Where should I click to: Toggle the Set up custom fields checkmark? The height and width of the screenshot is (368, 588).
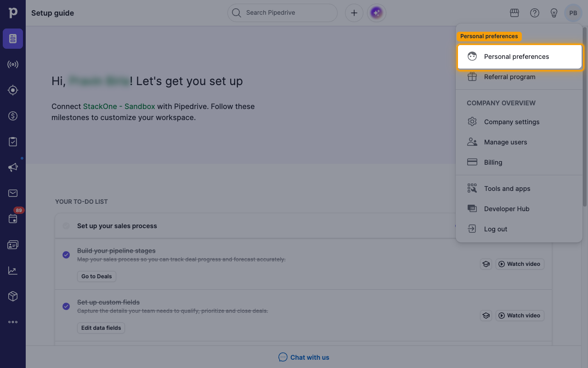[x=66, y=306]
